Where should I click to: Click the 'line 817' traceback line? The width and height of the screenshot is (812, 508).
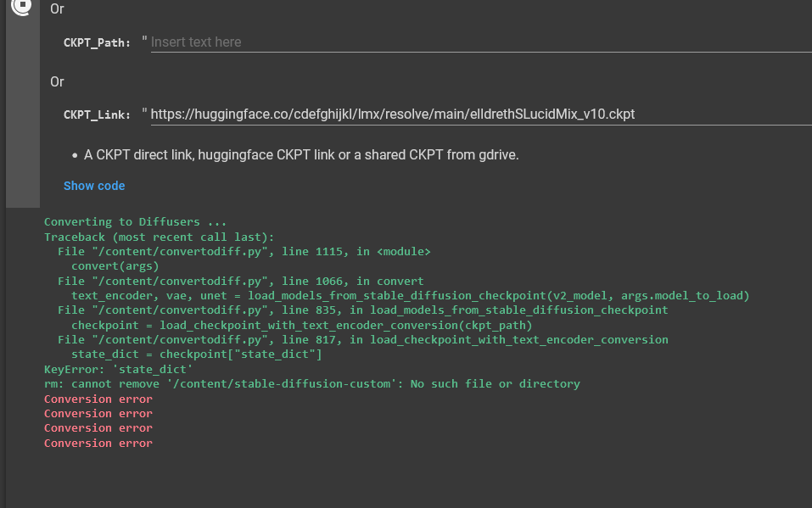pyautogui.click(x=362, y=339)
